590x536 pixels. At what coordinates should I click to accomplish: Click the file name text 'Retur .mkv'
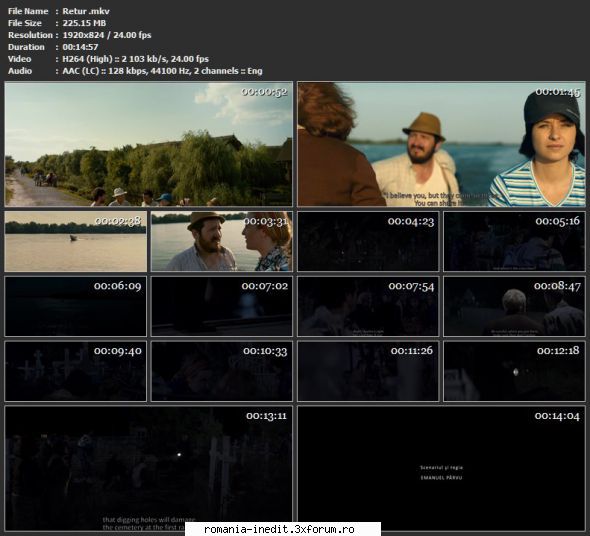(86, 11)
